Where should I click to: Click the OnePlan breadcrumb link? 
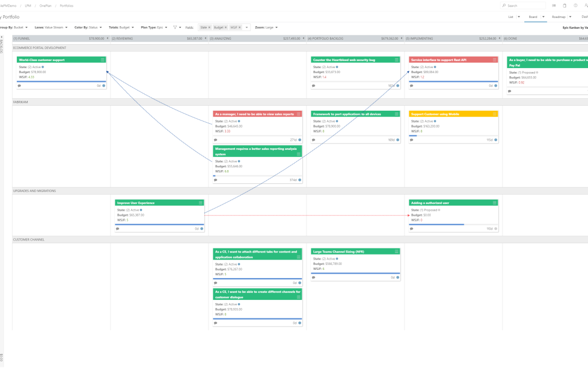pos(46,5)
